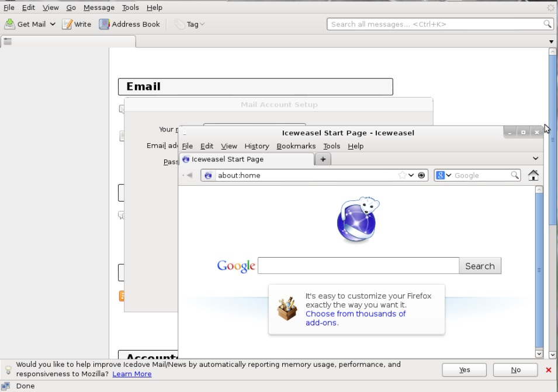Click the Mail Account Setup dialog title

point(279,105)
